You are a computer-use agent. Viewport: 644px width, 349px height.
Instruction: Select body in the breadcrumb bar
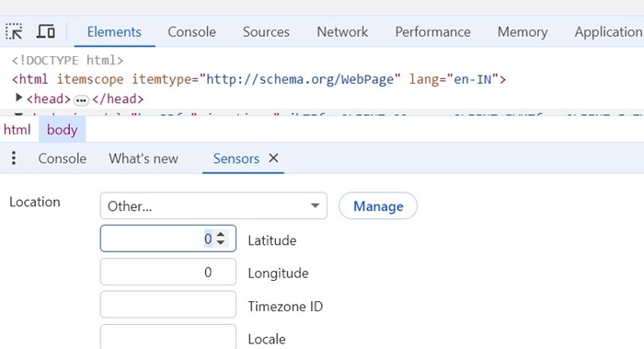(x=62, y=130)
